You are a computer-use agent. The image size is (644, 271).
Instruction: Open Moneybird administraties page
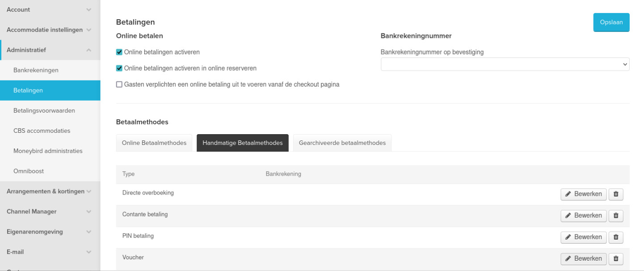pyautogui.click(x=48, y=151)
